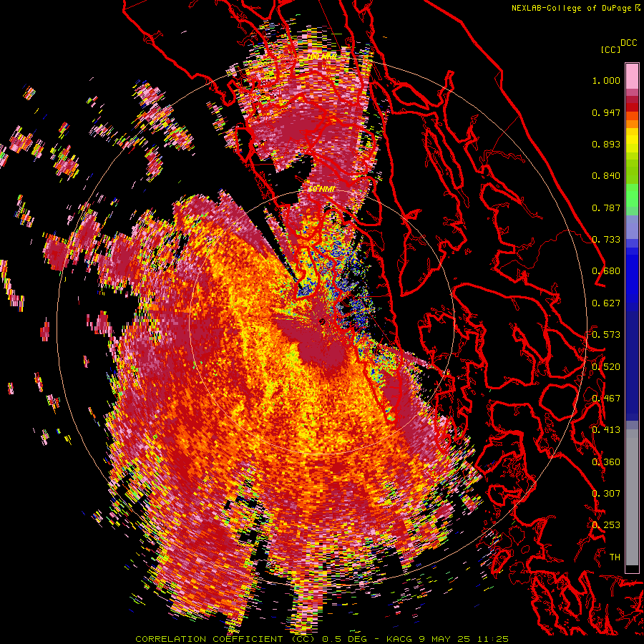The height and width of the screenshot is (644, 644).
Task: Click the KACG station identifier in caption
Action: pyautogui.click(x=399, y=639)
